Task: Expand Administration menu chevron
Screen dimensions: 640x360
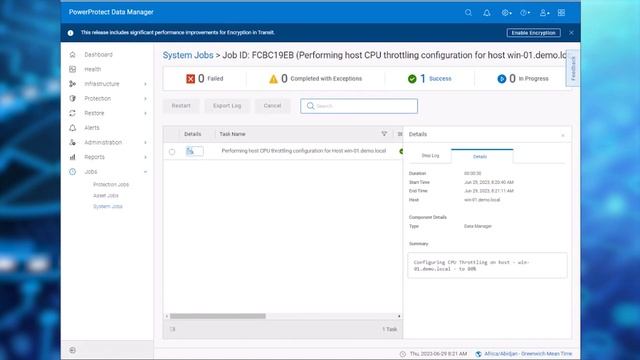Action: coord(145,142)
